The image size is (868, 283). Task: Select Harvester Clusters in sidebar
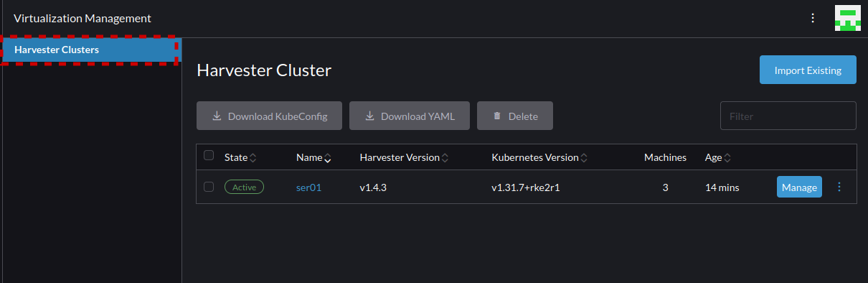click(x=90, y=50)
